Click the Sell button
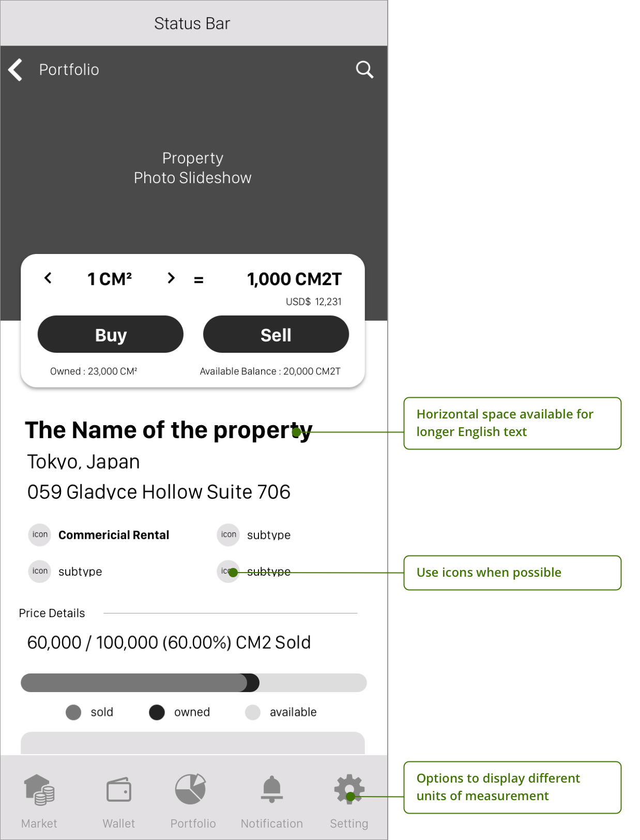640x840 pixels. coord(276,335)
